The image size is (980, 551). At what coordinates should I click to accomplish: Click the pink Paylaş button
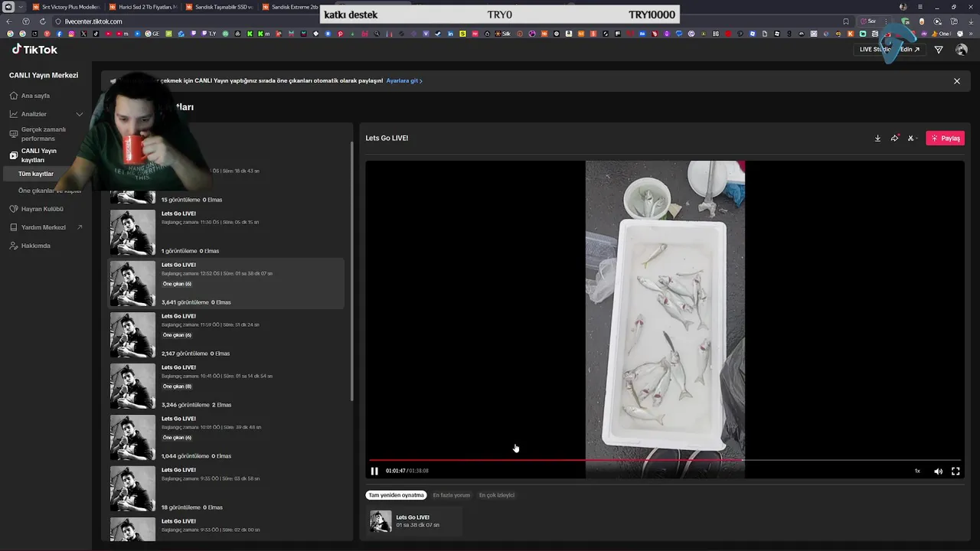pos(945,139)
